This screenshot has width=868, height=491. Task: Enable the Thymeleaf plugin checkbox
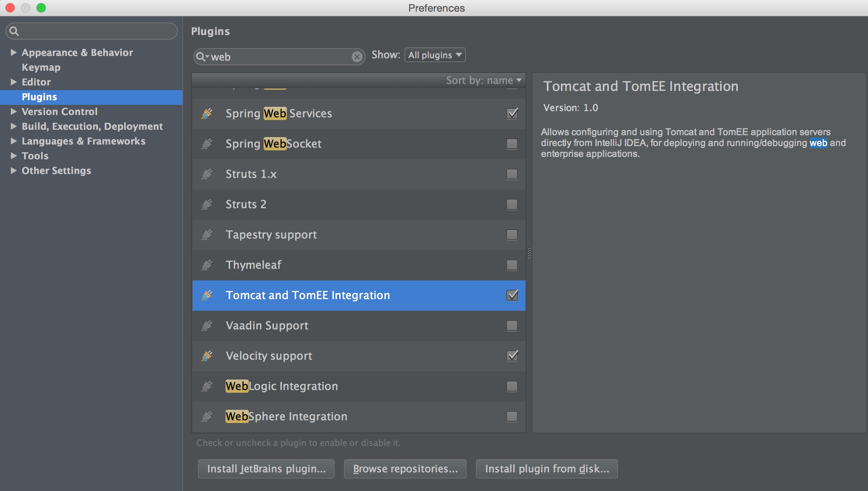(512, 265)
